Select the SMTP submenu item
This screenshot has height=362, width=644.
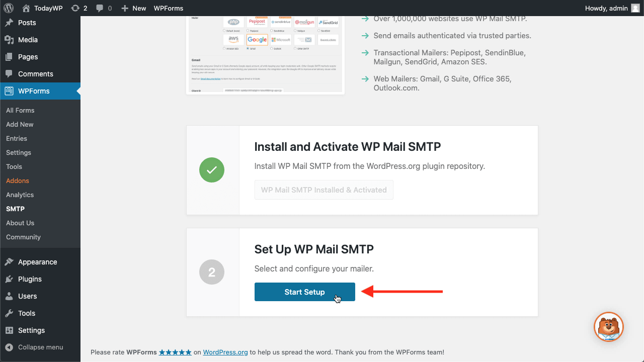(15, 209)
